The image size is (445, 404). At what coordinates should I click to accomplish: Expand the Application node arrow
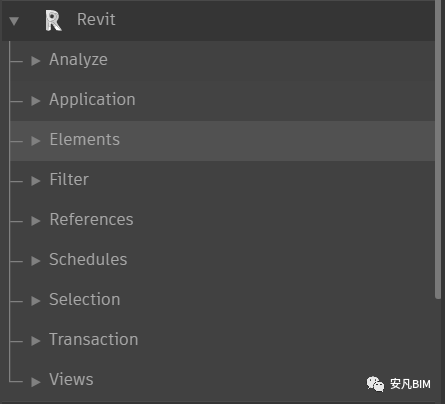pos(36,101)
